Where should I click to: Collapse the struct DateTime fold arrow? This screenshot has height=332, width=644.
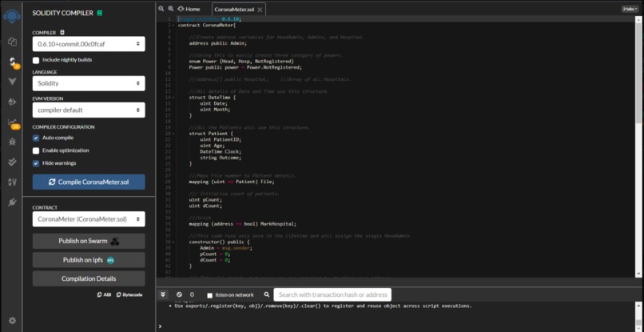point(173,98)
